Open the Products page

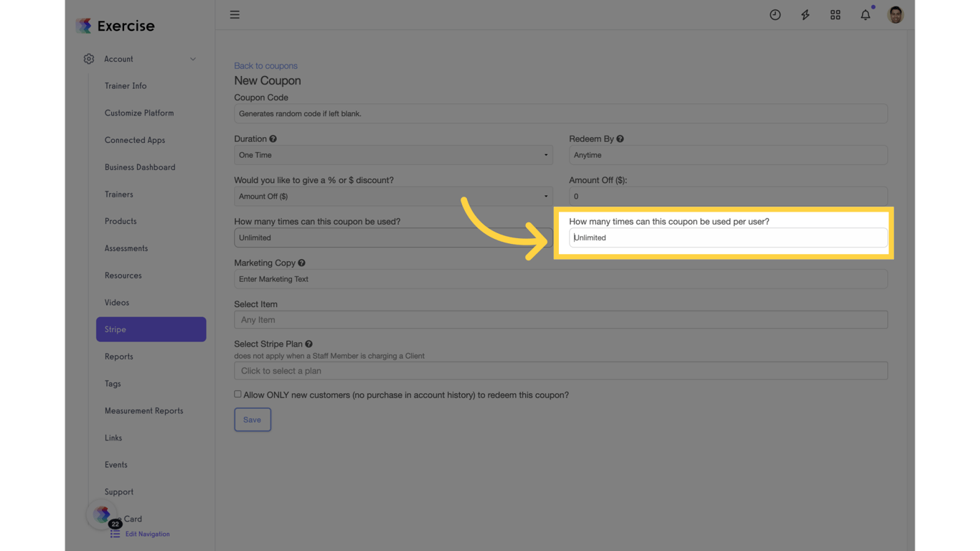[121, 221]
